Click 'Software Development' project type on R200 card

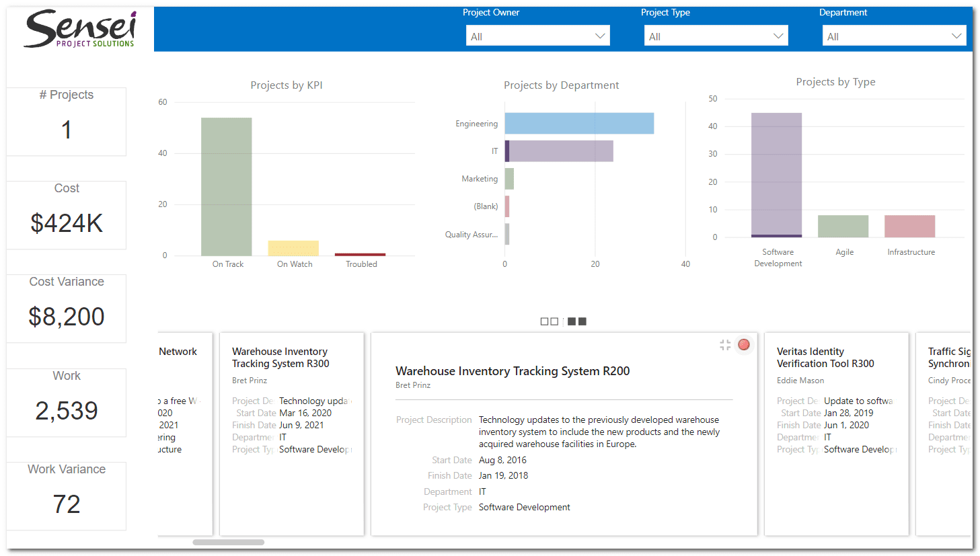[525, 508]
